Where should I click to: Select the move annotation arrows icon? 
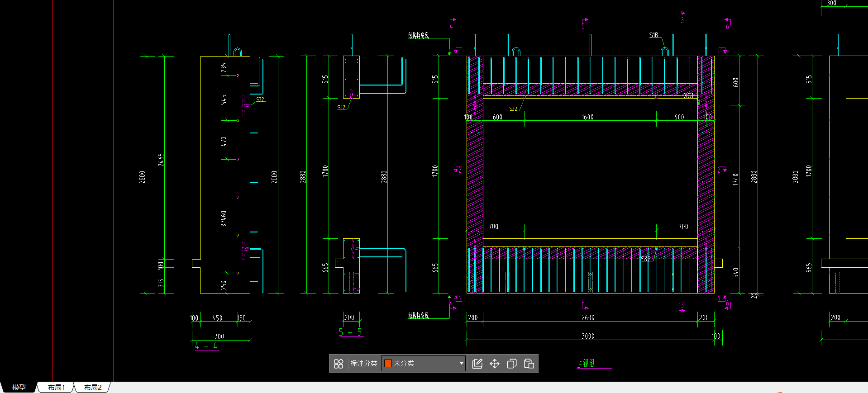495,364
